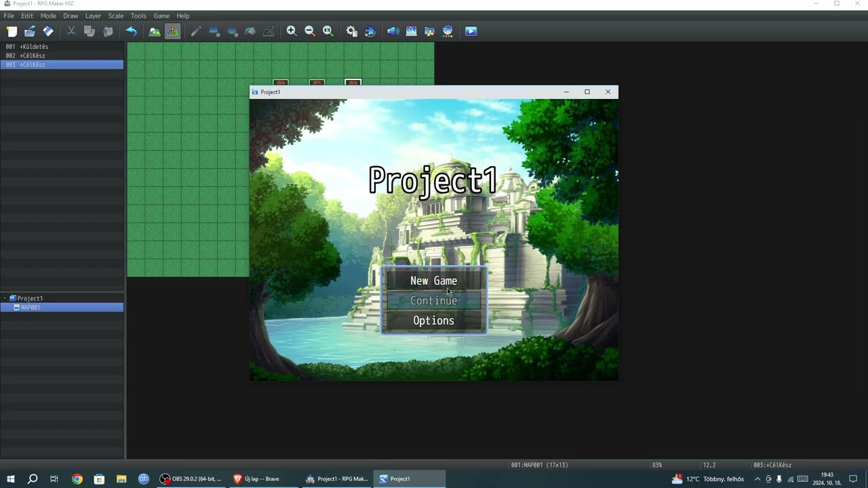Screen dimensions: 868x488
Task: Save the project using the disk icon
Action: tap(48, 31)
